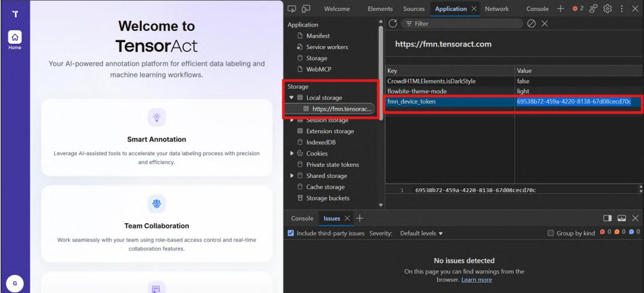Toggle drawer sidebar layout icon
Viewport: 644px width, 293px height.
(607, 218)
